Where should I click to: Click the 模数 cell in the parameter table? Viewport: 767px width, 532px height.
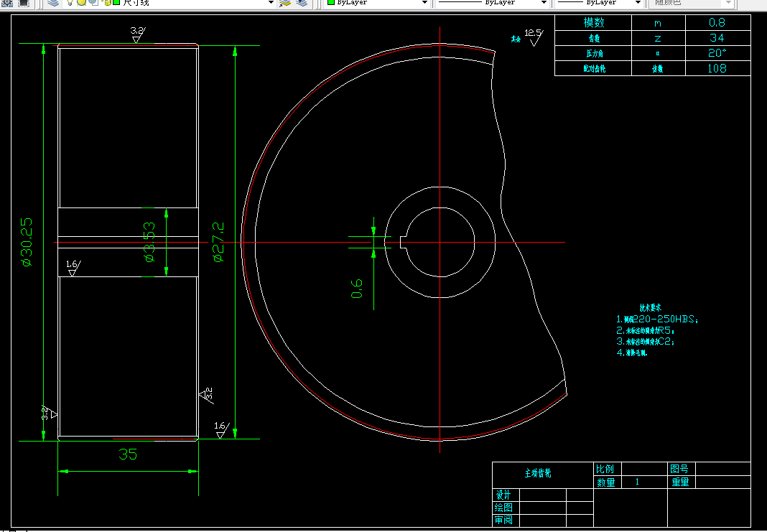[x=593, y=22]
